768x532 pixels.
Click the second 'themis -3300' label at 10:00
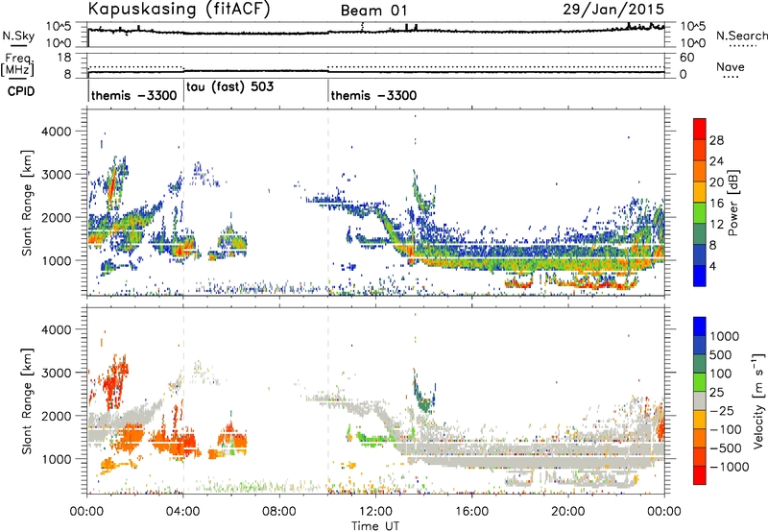click(x=373, y=95)
